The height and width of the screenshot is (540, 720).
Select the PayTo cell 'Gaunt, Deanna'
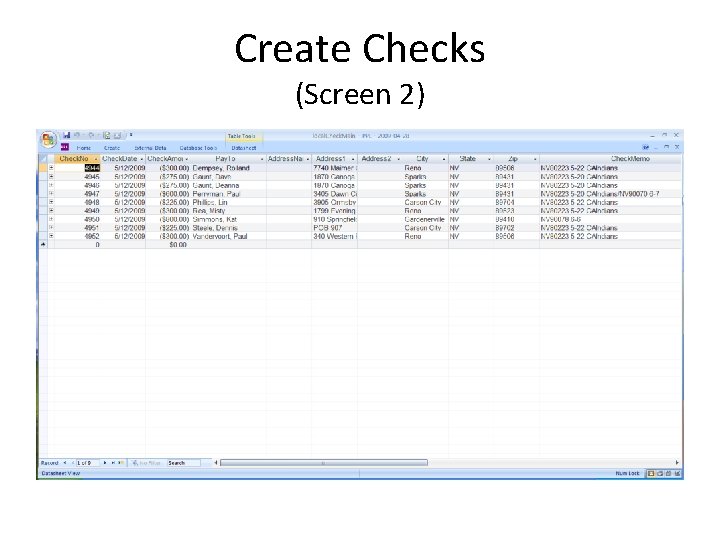(x=228, y=186)
